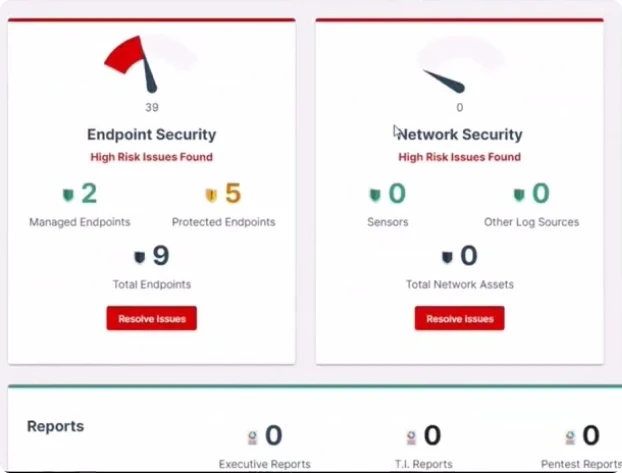Click the Endpoint Security score 39
Viewport: 622px width, 473px height.
coord(152,107)
